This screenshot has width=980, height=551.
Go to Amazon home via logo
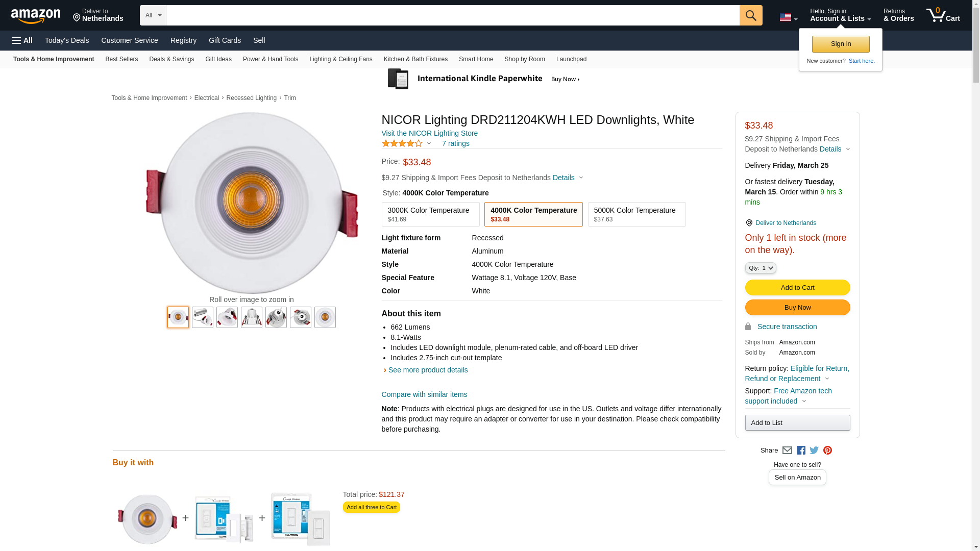pyautogui.click(x=36, y=16)
